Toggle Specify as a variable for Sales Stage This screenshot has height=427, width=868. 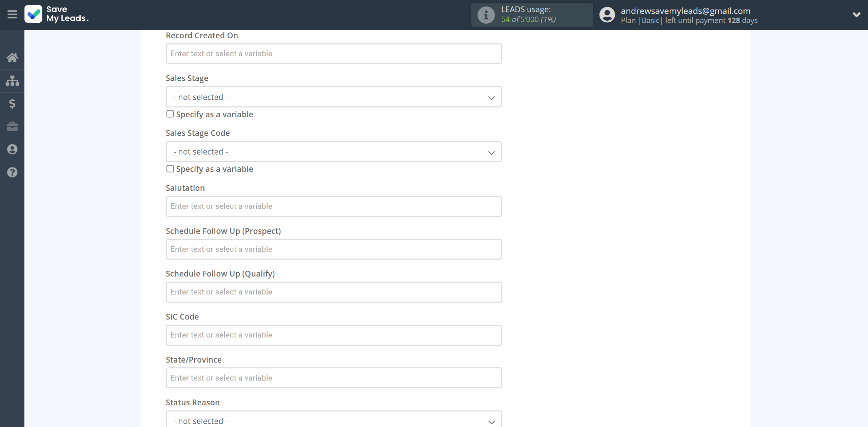[x=170, y=114]
